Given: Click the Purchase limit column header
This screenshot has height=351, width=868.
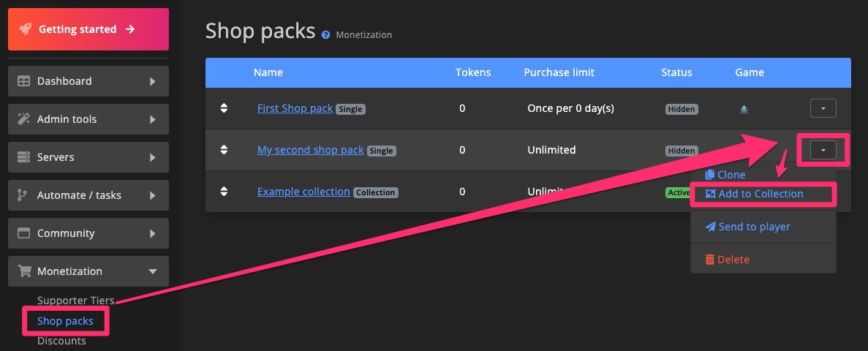Looking at the screenshot, I should pyautogui.click(x=559, y=72).
